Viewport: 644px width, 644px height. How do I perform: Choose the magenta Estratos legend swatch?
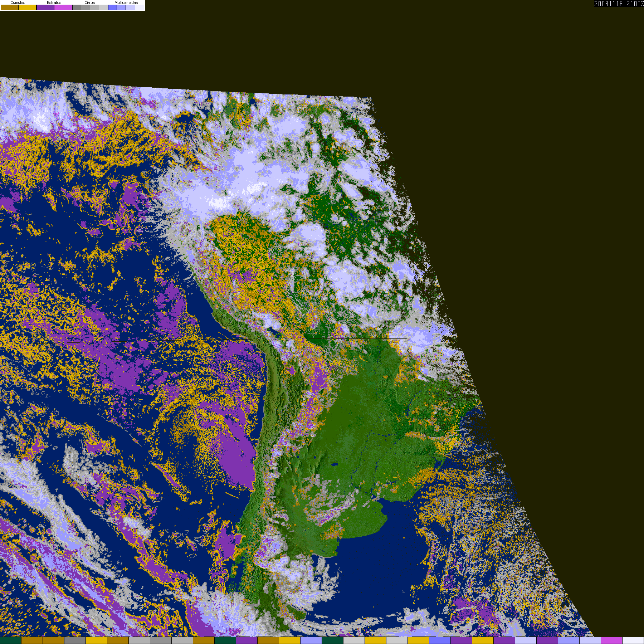click(63, 8)
